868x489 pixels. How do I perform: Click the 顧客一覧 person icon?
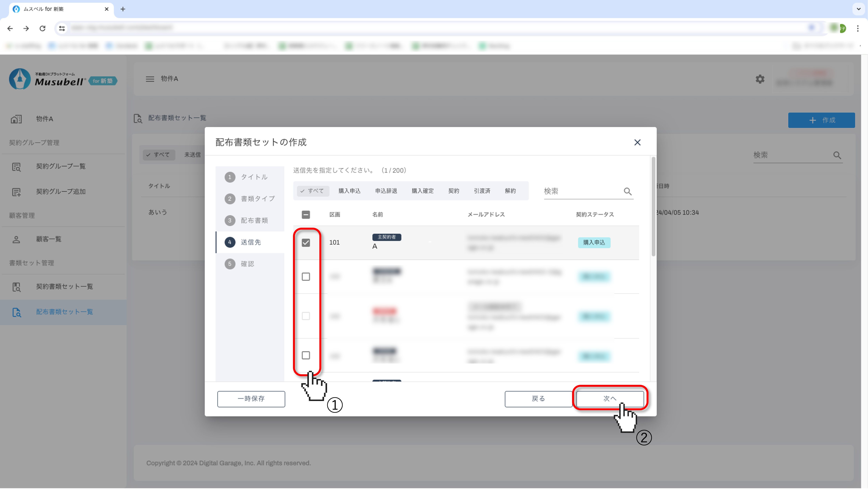click(x=16, y=239)
